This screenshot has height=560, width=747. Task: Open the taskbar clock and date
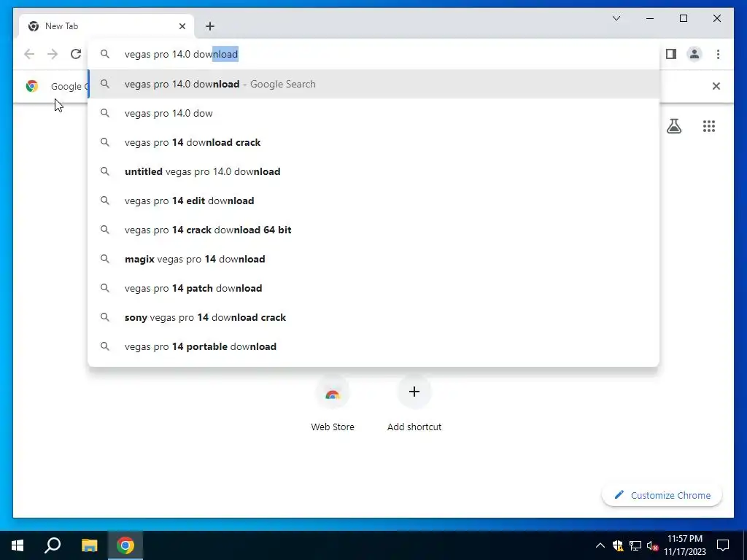[x=685, y=545]
